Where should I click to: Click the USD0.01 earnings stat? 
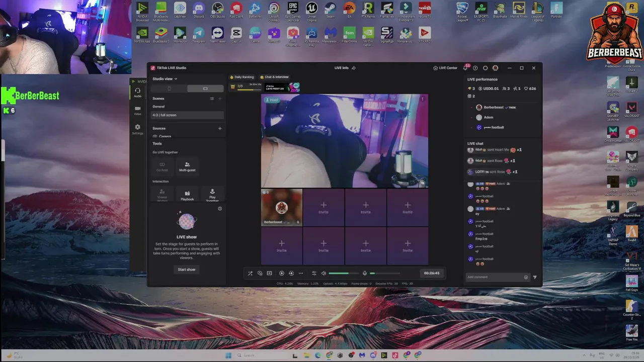[x=488, y=88]
